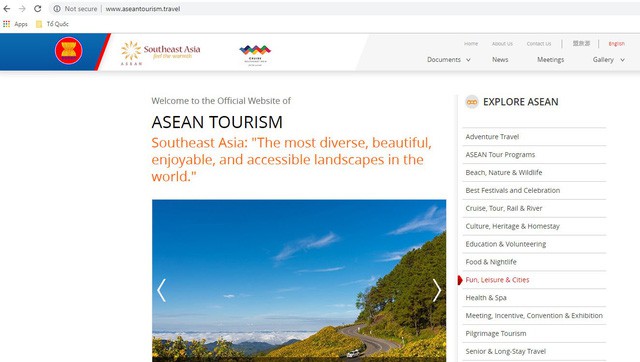
Task: Expand the Documents dropdown menu
Action: pos(449,60)
